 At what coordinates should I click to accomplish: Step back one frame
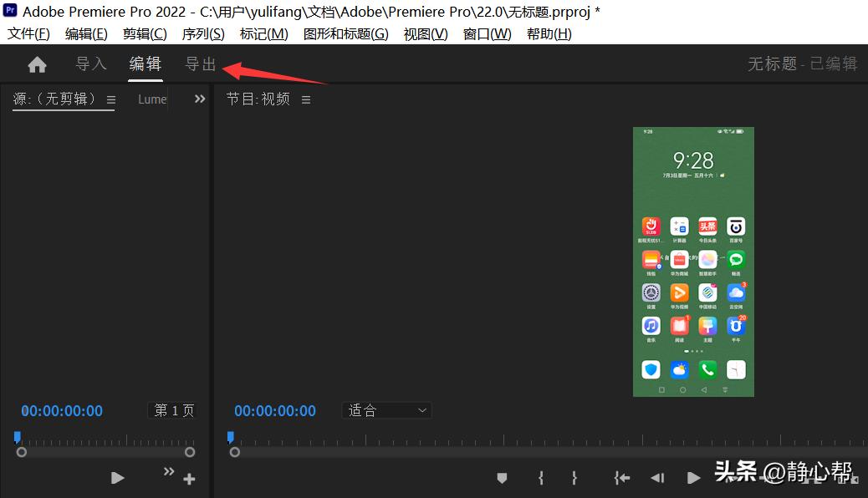coord(657,478)
